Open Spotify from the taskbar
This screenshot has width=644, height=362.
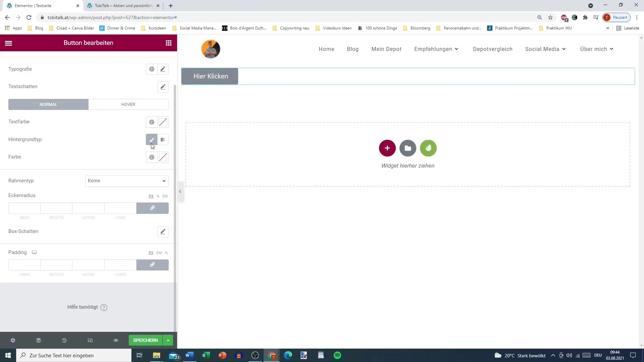337,355
